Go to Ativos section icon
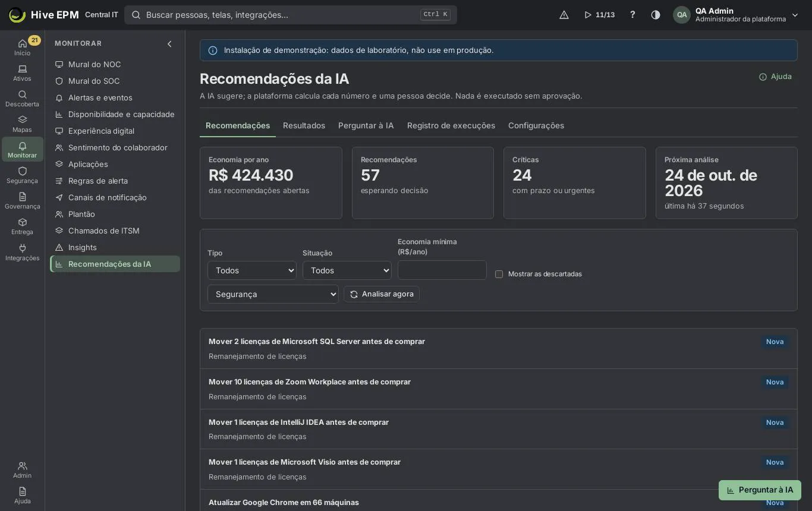The image size is (812, 511). pos(22,73)
